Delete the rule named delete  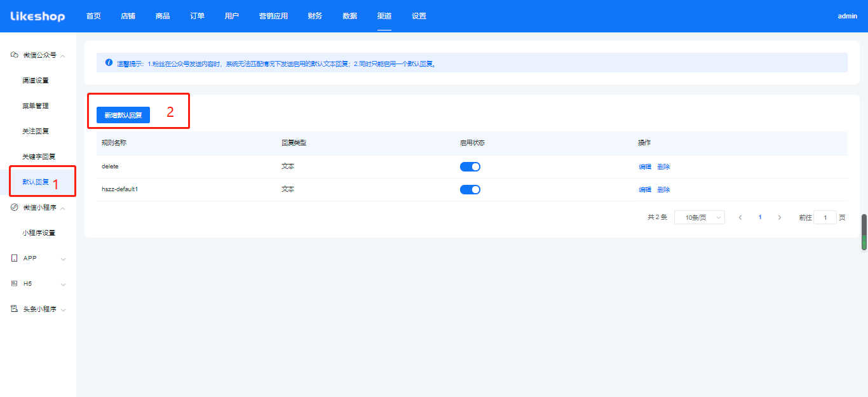coord(663,167)
